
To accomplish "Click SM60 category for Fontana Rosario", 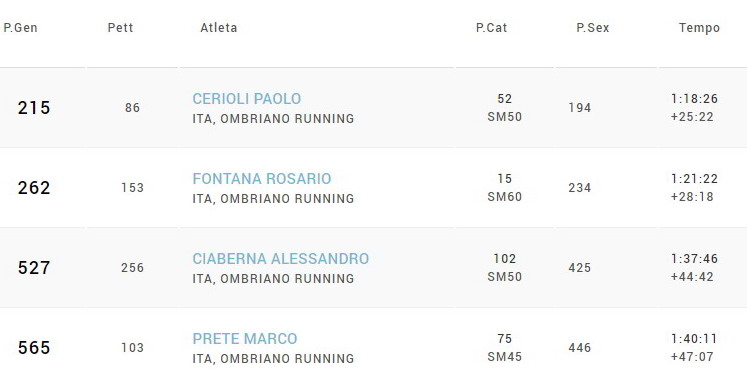I will tap(505, 197).
